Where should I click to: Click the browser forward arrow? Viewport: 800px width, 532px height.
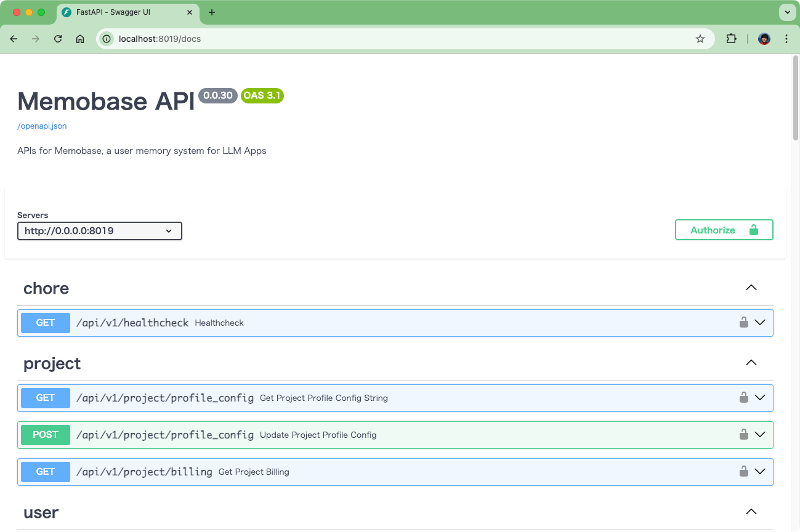(x=36, y=39)
